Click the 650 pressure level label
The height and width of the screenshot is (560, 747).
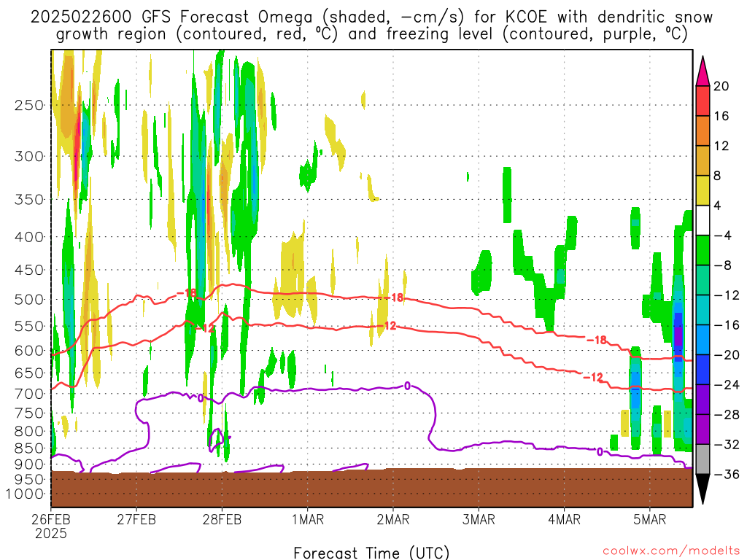[29, 373]
